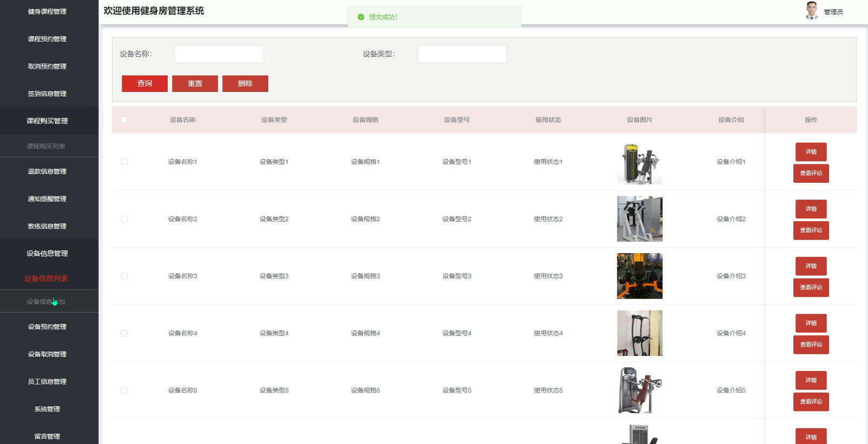The height and width of the screenshot is (444, 868).
Task: Click the 使用状态5 table cell
Action: tap(548, 390)
